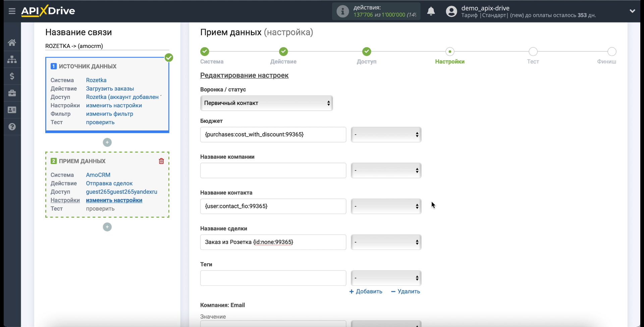
Task: Click Редактирование настроек heading
Action: pyautogui.click(x=244, y=75)
